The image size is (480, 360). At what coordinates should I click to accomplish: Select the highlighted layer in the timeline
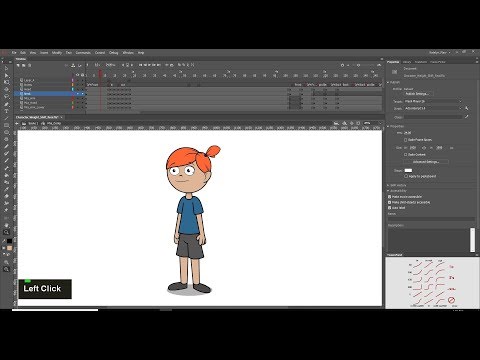(x=43, y=94)
